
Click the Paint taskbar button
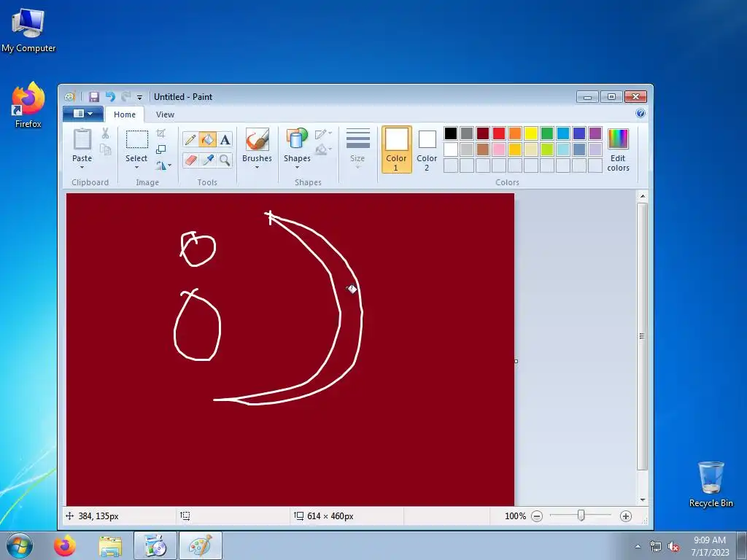click(201, 545)
